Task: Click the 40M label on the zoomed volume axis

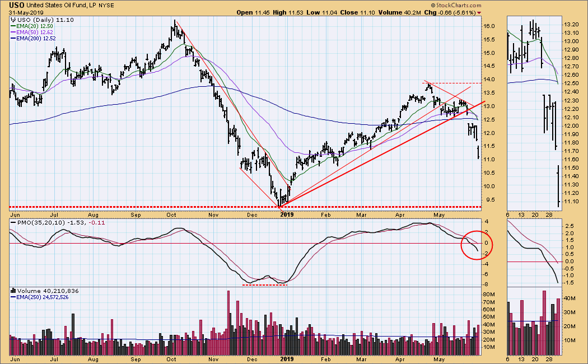Action: (570, 298)
